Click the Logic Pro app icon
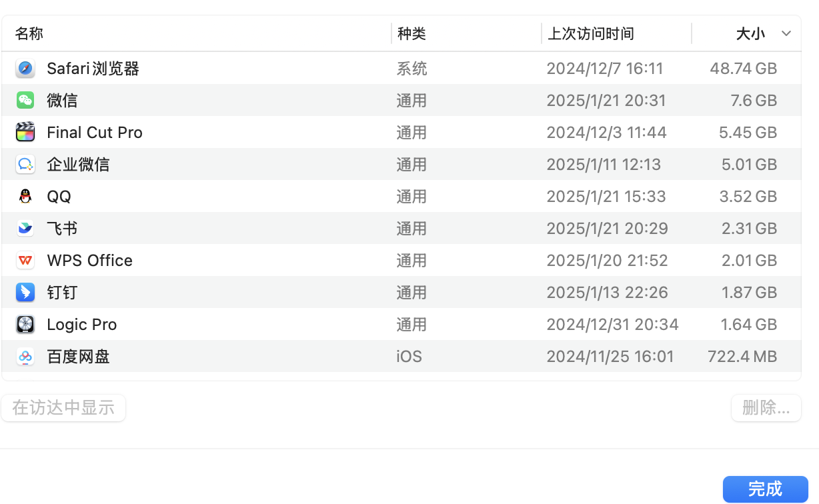The height and width of the screenshot is (504, 819). click(x=25, y=325)
